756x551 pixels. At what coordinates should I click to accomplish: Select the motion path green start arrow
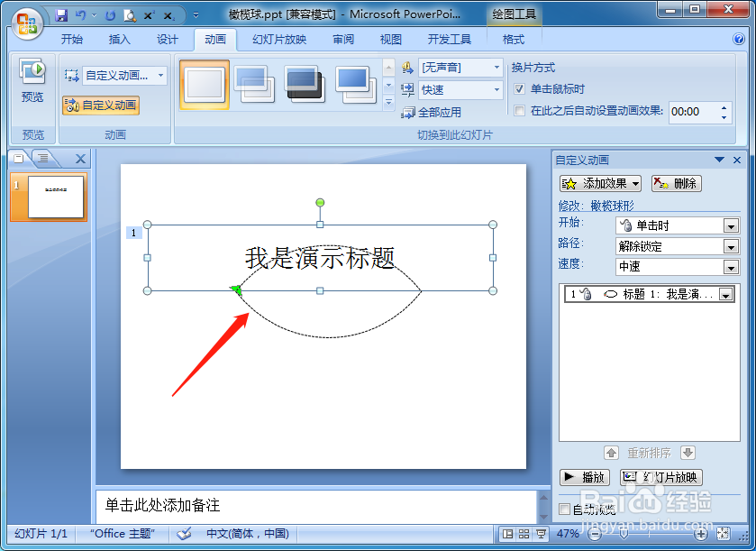click(x=236, y=289)
